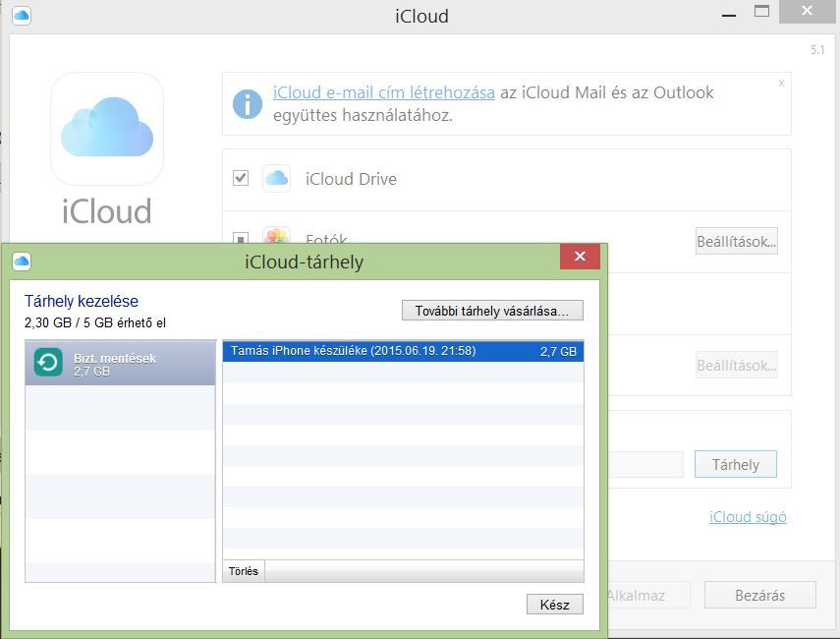Click the Bezárás button
The height and width of the screenshot is (639, 840).
click(x=760, y=595)
